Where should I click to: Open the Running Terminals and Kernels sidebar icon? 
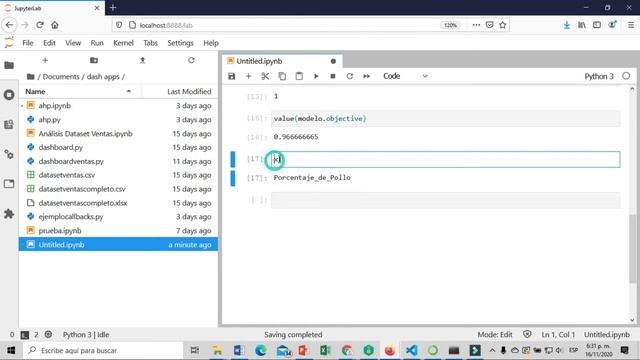[9, 95]
